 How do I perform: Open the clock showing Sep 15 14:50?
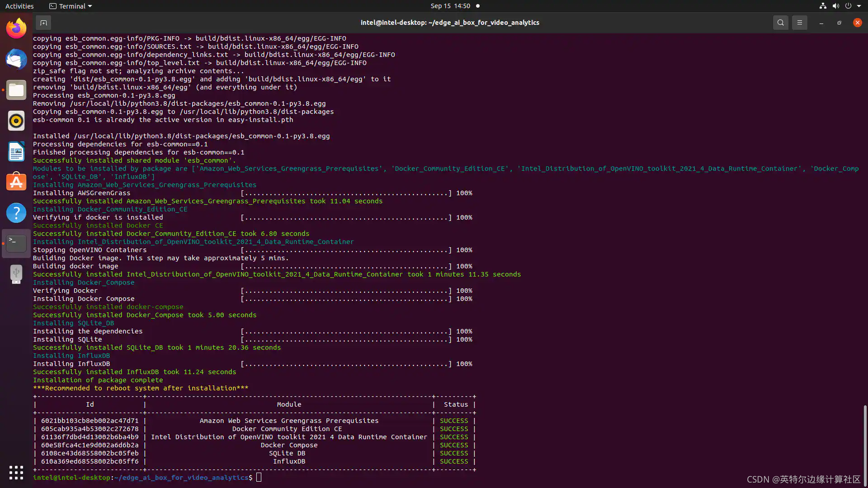(x=450, y=6)
